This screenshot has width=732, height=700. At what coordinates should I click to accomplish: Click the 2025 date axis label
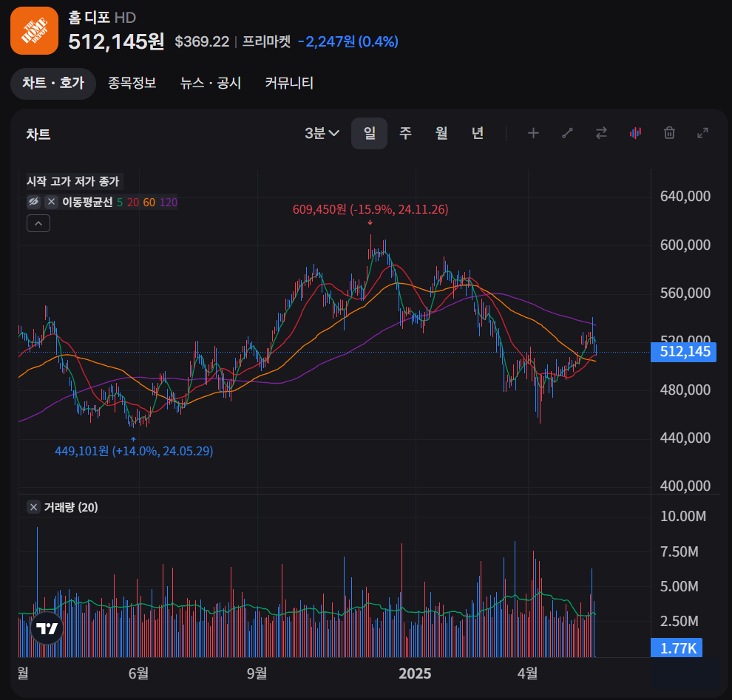[415, 673]
